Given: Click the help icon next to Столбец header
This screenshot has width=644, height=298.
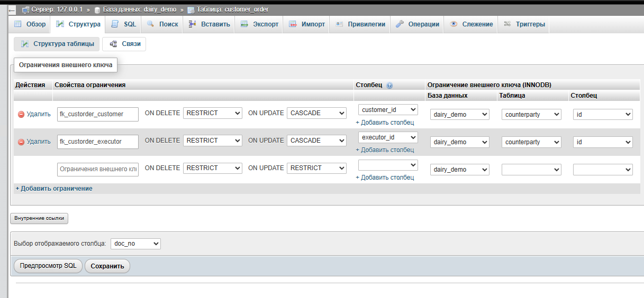Looking at the screenshot, I should [389, 85].
